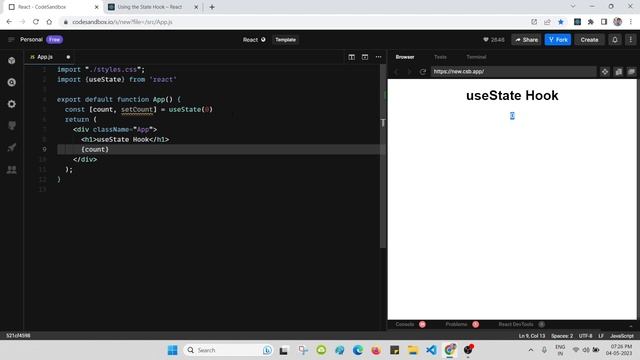640x360 pixels.
Task: Click the preview URL address field
Action: click(513, 72)
